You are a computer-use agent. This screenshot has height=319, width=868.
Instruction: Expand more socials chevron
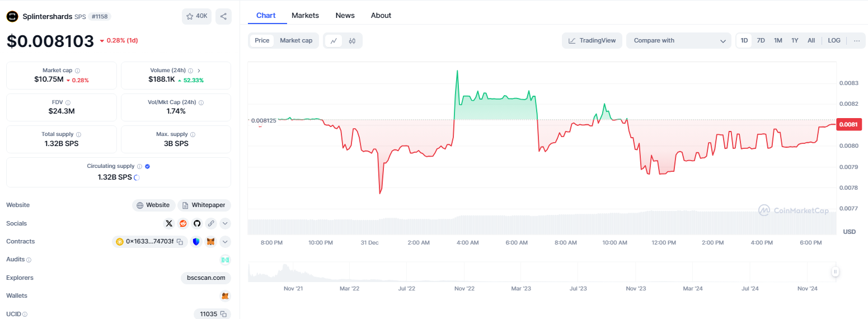point(225,223)
